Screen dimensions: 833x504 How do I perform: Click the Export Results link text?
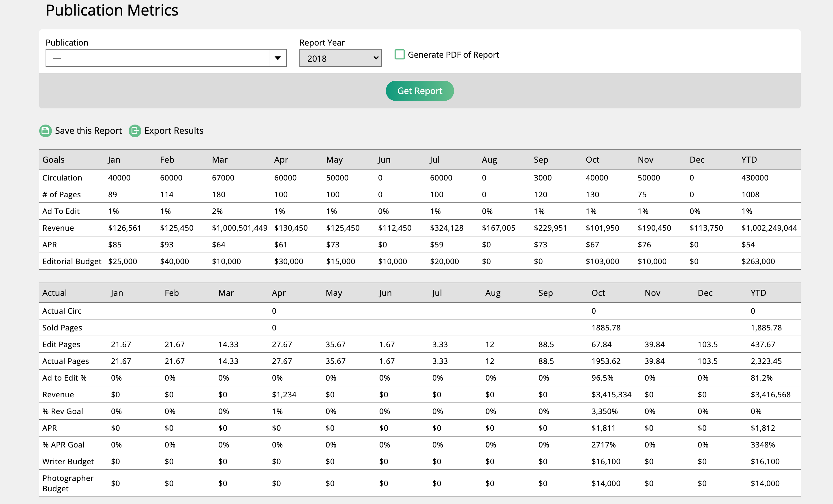[173, 131]
